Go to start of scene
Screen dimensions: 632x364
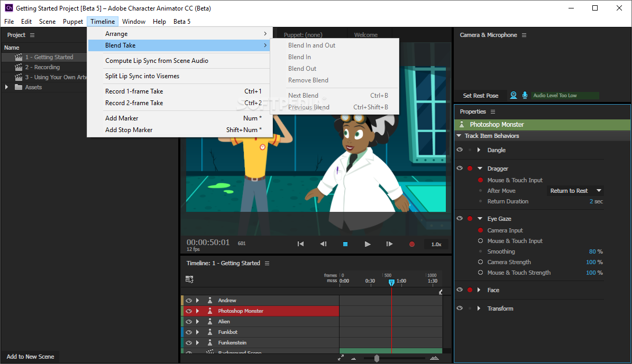[301, 244]
